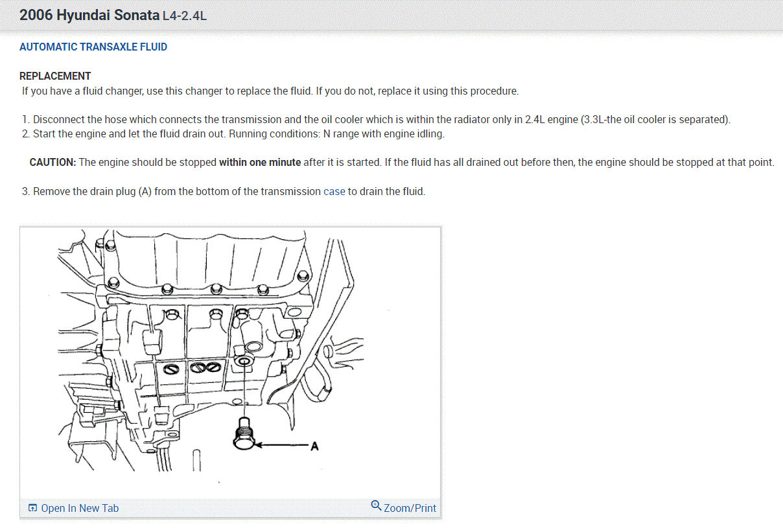Click step 2 'Start the engine' text

click(233, 134)
